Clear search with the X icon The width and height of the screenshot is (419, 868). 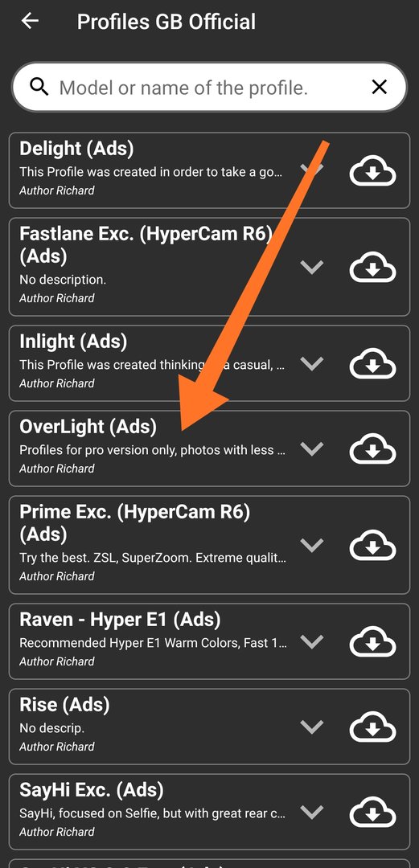379,87
